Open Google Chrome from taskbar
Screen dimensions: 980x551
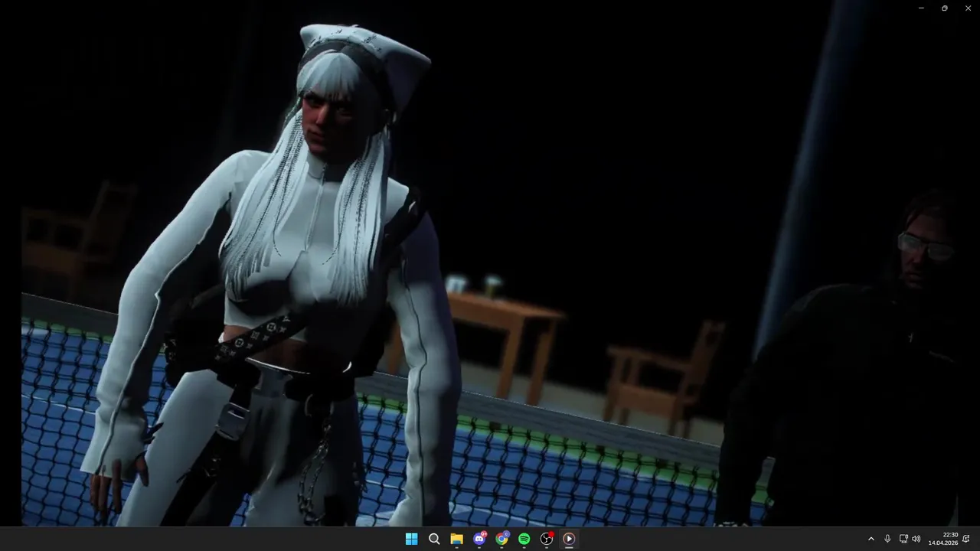501,539
